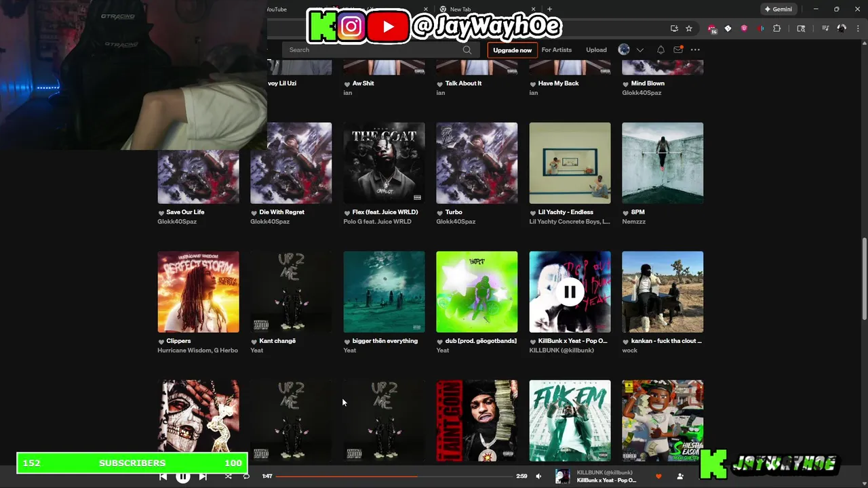Pause playback in the bottom player
This screenshot has width=868, height=488.
pos(182,476)
